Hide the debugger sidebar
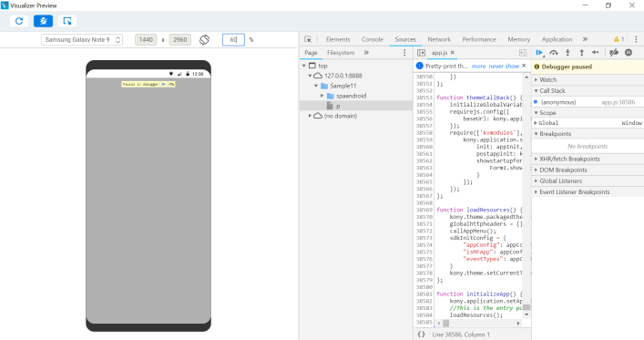The width and height of the screenshot is (644, 340). pos(523,53)
